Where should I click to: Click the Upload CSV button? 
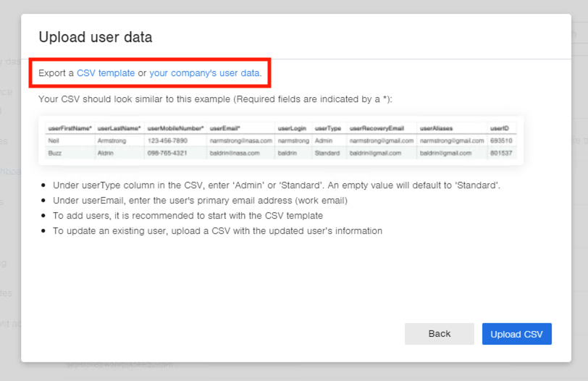pyautogui.click(x=517, y=334)
